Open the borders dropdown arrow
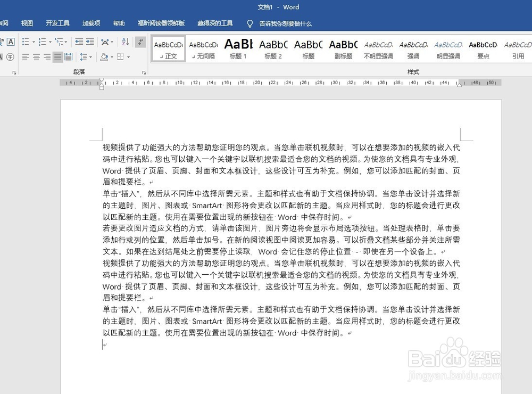 pyautogui.click(x=128, y=57)
